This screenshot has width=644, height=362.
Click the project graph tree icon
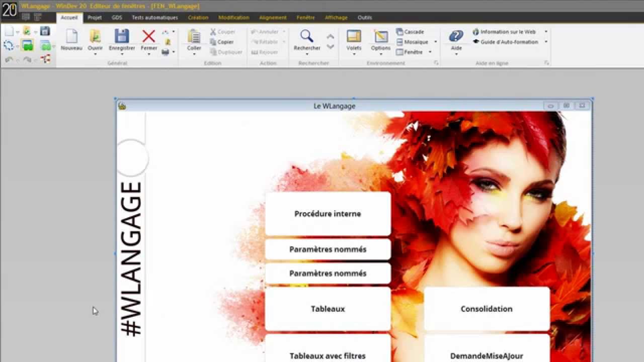coord(45,59)
